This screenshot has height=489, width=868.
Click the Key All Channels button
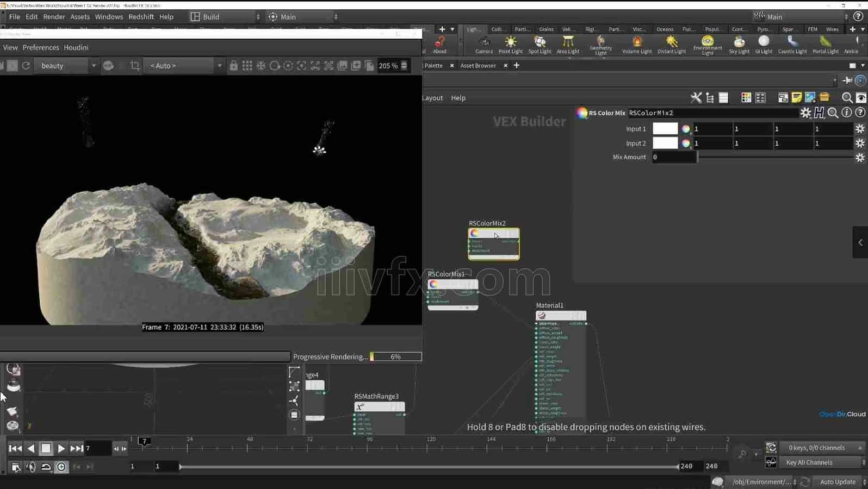809,462
